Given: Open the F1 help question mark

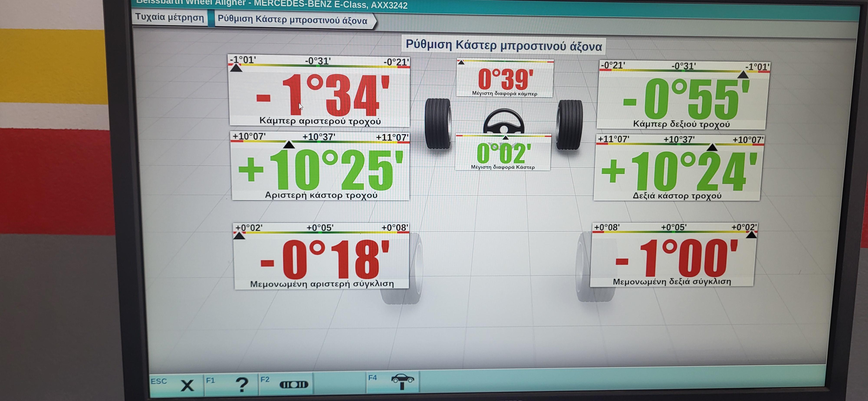Looking at the screenshot, I should click(231, 384).
